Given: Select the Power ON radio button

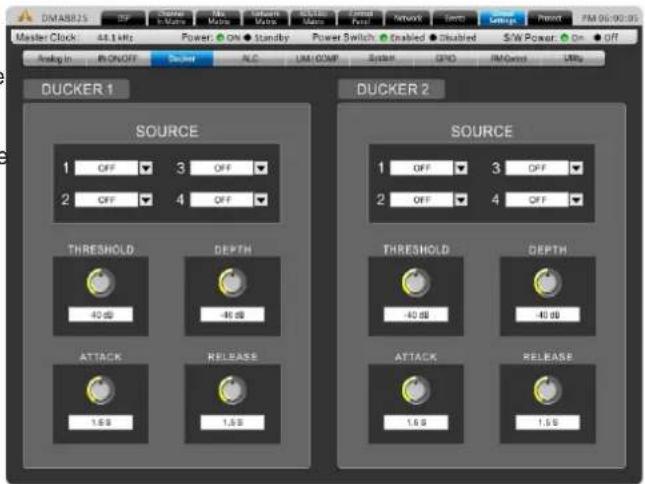Looking at the screenshot, I should point(220,38).
